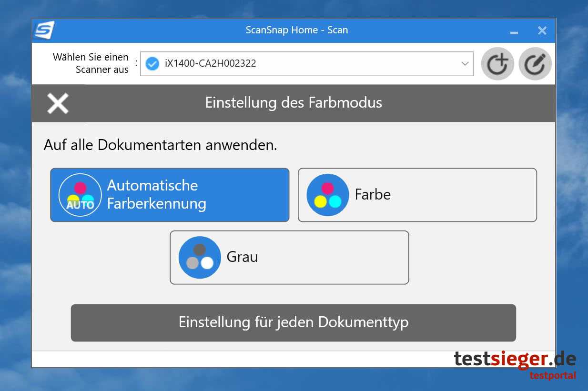588x391 pixels.
Task: Select the Automatische Farberkennung option
Action: click(170, 195)
